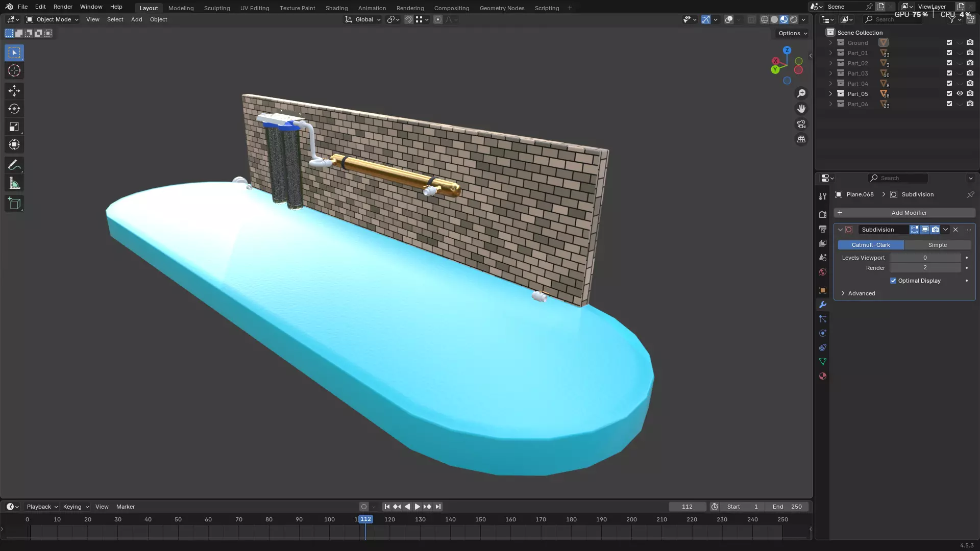Disable Part_06 collection in renders

(x=970, y=104)
